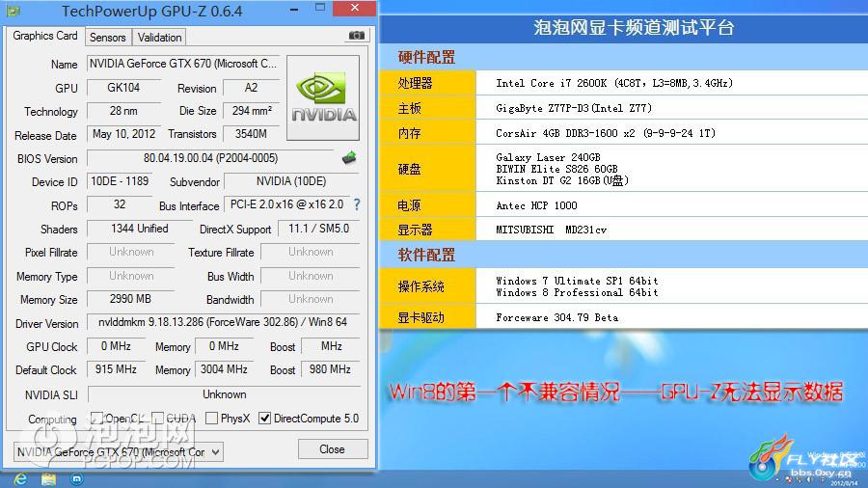Viewport: 868px width, 488px height.
Task: Maximize the GPU-Z window
Action: pos(320,8)
